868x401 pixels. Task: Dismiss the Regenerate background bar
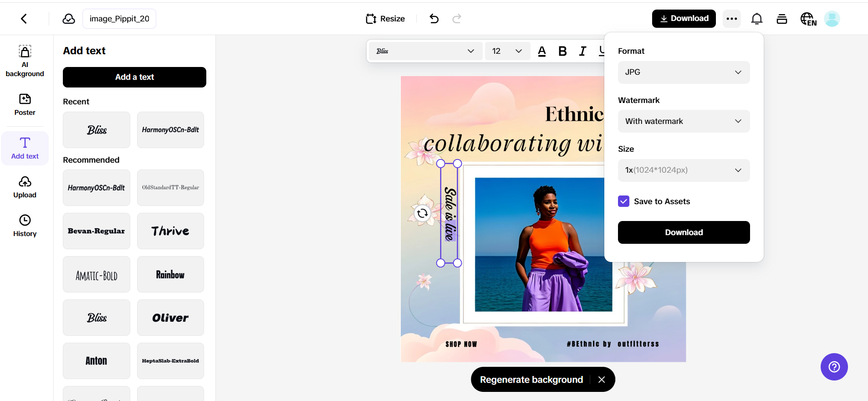click(602, 380)
